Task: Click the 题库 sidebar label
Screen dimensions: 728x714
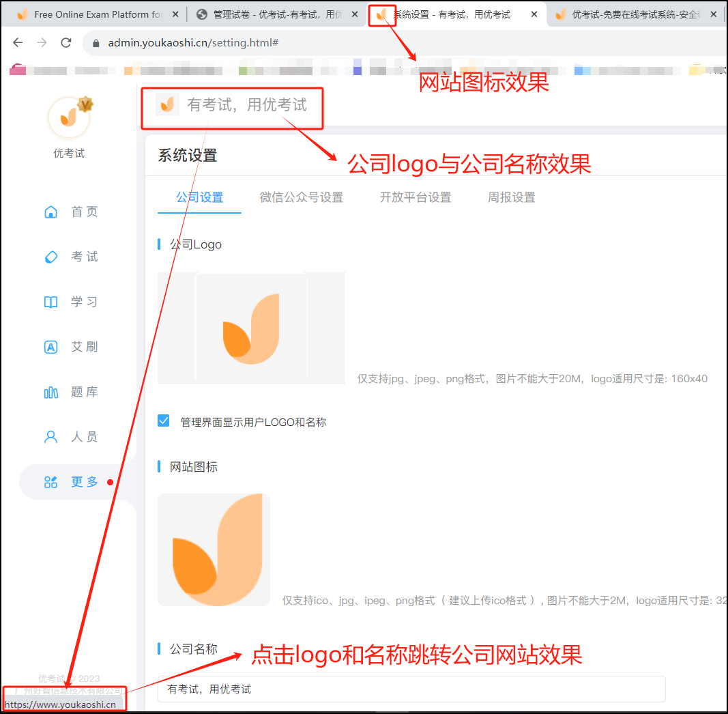Action: tap(84, 392)
